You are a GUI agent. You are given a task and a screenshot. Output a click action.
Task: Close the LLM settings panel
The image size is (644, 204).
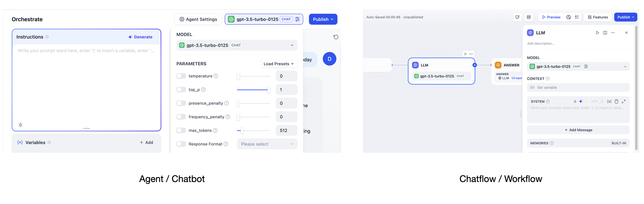tap(626, 33)
